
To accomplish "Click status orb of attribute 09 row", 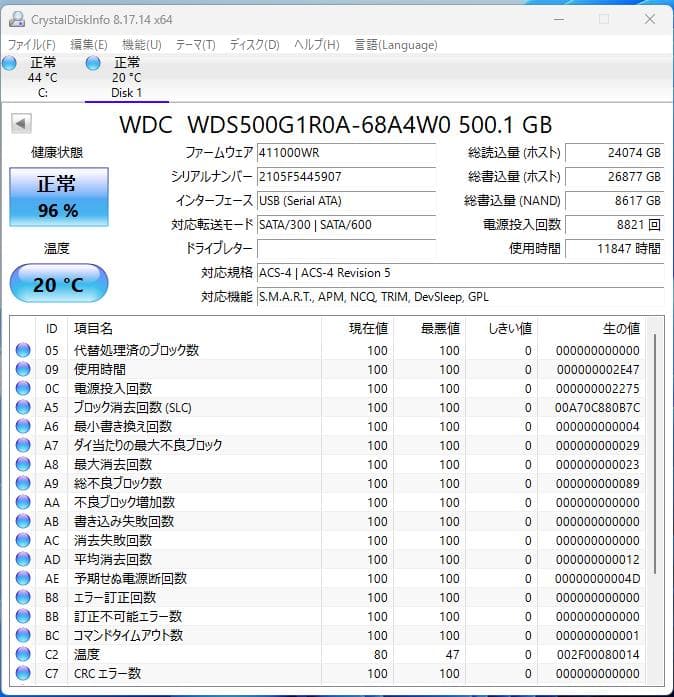I will point(23,369).
